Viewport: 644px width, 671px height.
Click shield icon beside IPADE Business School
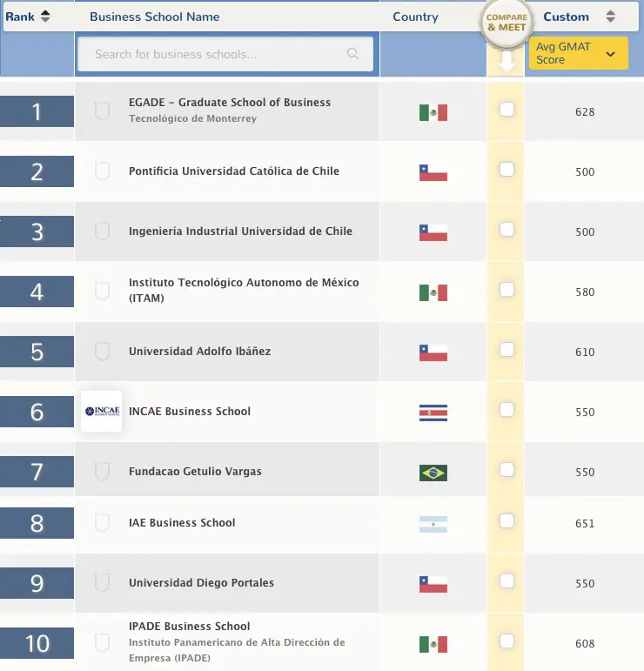(x=103, y=643)
